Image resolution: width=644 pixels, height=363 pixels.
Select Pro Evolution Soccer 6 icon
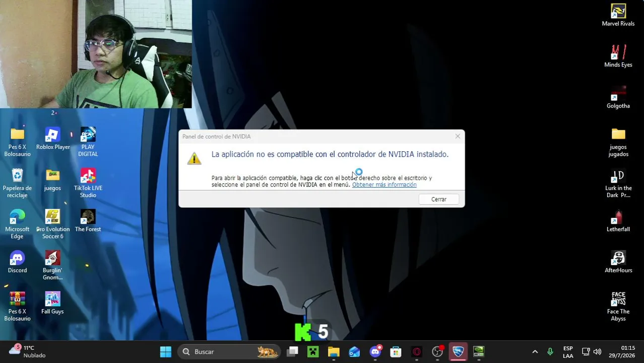pos(52,224)
